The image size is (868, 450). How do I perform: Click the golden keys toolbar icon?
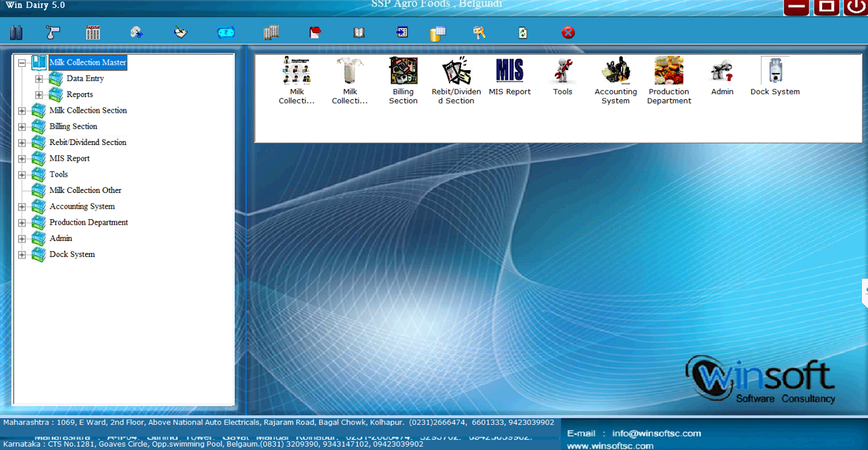479,32
